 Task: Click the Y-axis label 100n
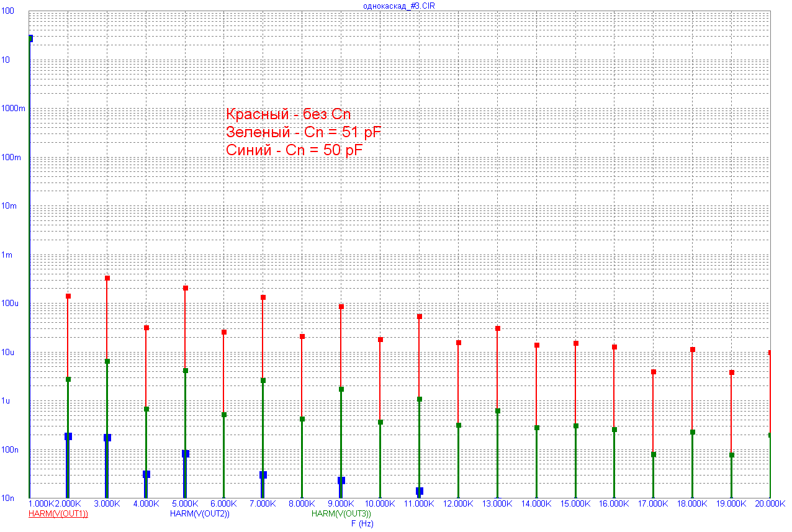tap(9, 450)
